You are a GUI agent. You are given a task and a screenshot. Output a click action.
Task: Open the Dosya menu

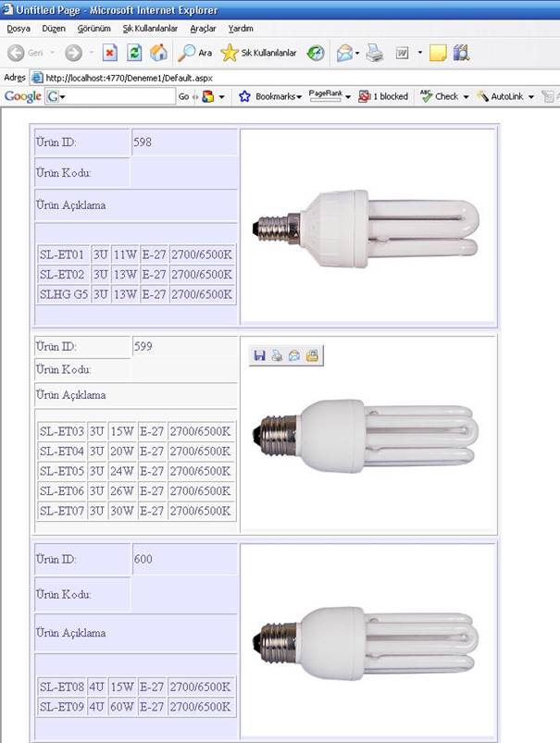pos(19,29)
